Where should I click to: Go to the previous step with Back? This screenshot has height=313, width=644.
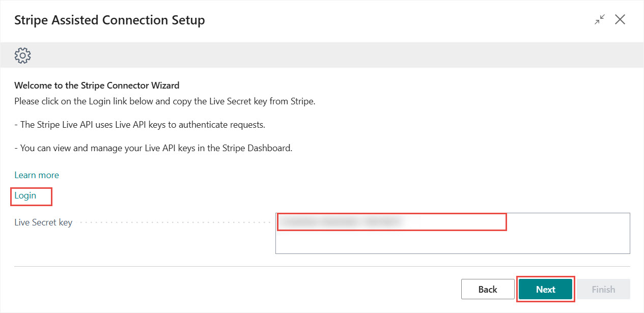(x=487, y=289)
